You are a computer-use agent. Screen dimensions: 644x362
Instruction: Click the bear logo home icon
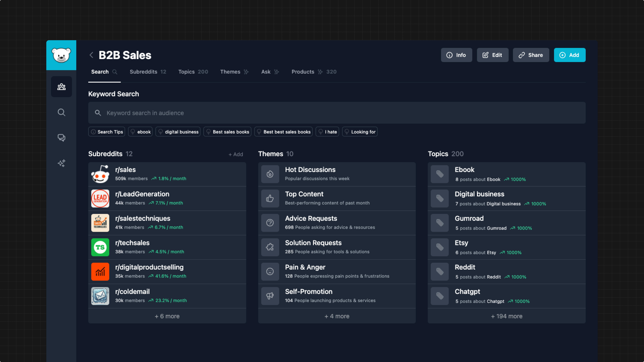point(61,55)
